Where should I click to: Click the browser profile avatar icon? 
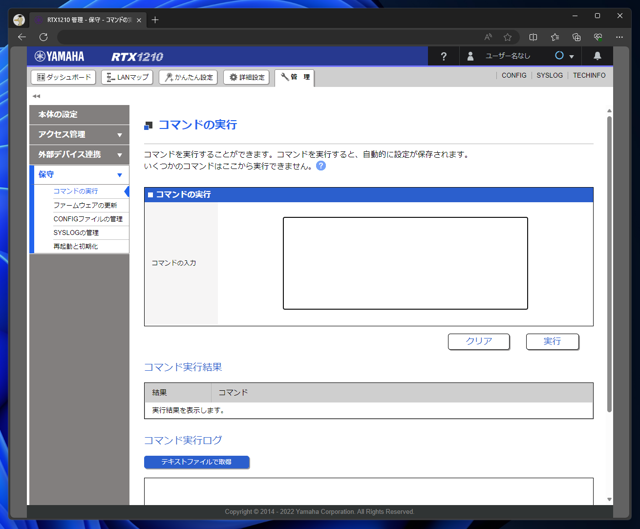pos(19,20)
